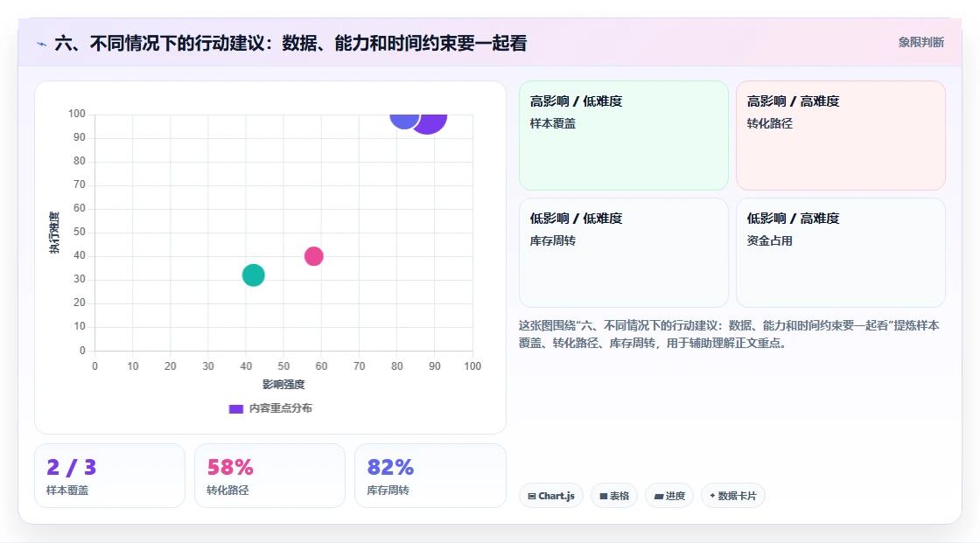Click the 象限判断 label in header
Viewport: 980px width, 543px height.
tap(920, 43)
